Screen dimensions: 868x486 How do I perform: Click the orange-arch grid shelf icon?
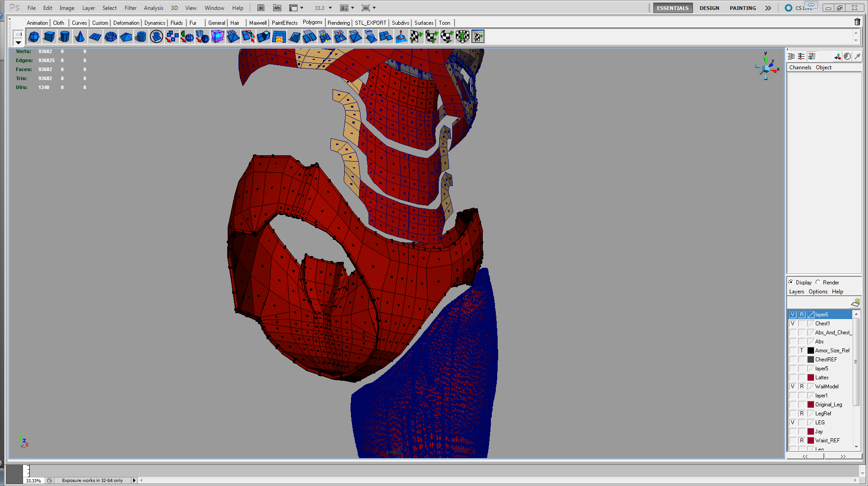point(279,37)
